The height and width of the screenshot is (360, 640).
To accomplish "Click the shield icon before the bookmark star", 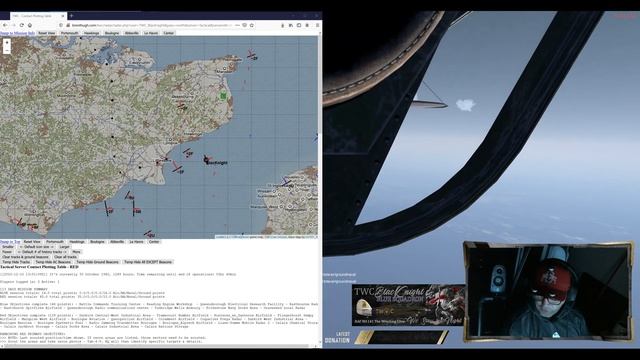I will point(244,25).
